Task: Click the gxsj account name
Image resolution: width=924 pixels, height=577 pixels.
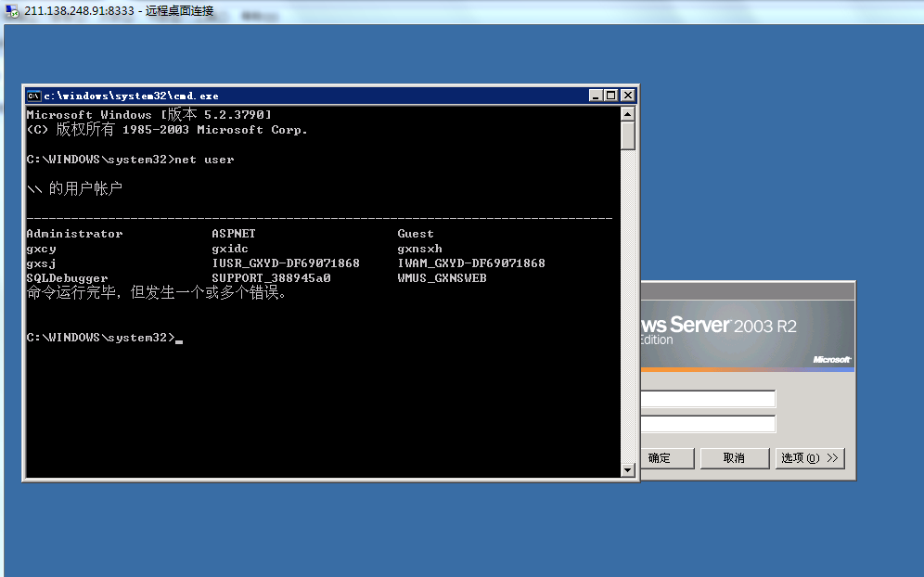Action: pos(41,264)
